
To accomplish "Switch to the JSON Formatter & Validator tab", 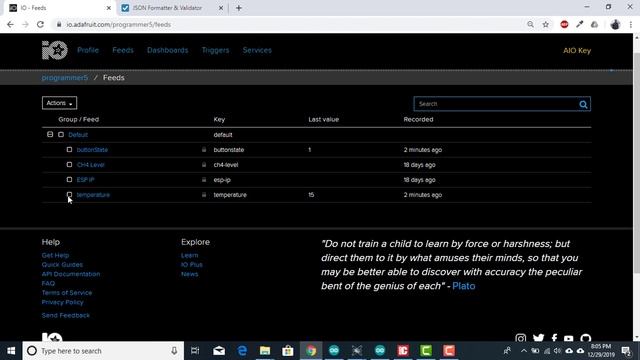I will (171, 8).
